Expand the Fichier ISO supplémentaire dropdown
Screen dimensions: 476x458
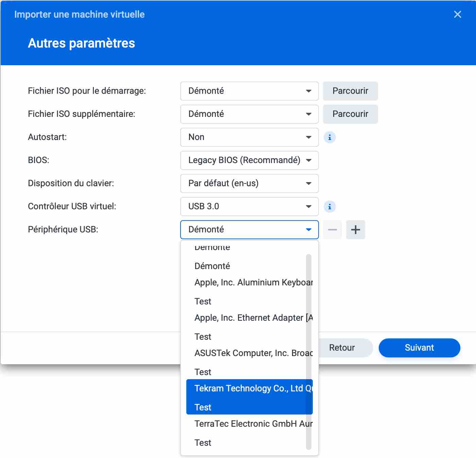(x=249, y=114)
